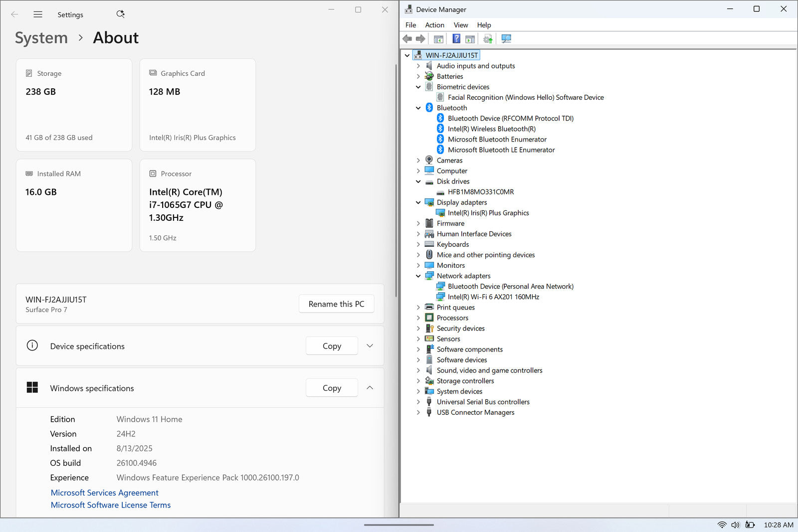Collapse the WIN-FJ2AJJIU15T root node
Viewport: 798px width, 532px height.
pyautogui.click(x=407, y=55)
